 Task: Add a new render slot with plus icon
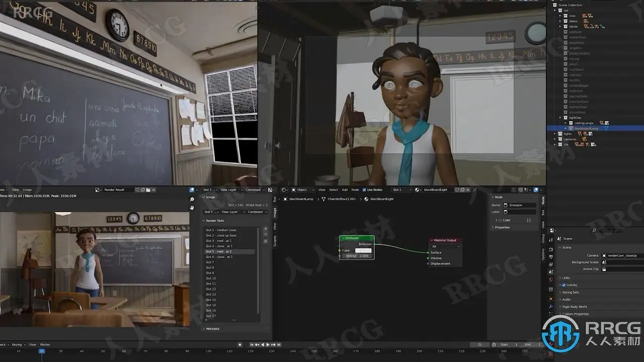266,230
